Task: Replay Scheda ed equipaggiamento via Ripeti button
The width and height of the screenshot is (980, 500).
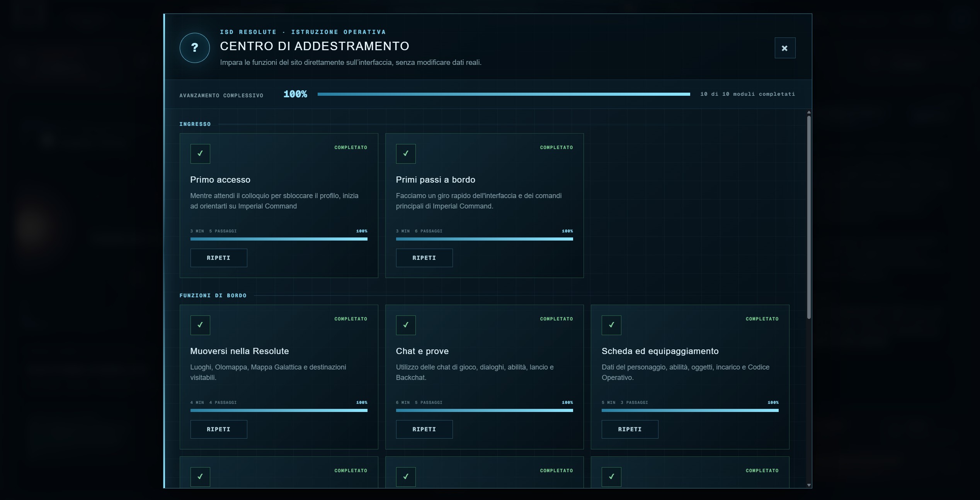Action: pos(630,429)
